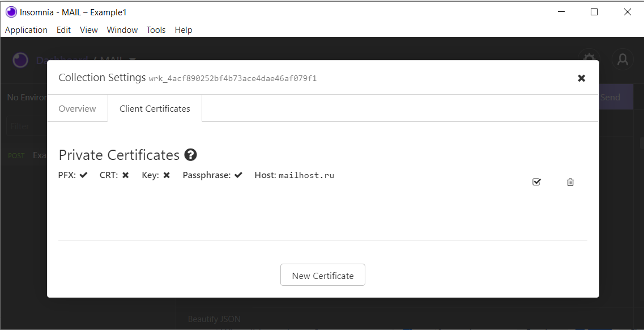644x330 pixels.
Task: Open the Dashboard link
Action: (61, 60)
